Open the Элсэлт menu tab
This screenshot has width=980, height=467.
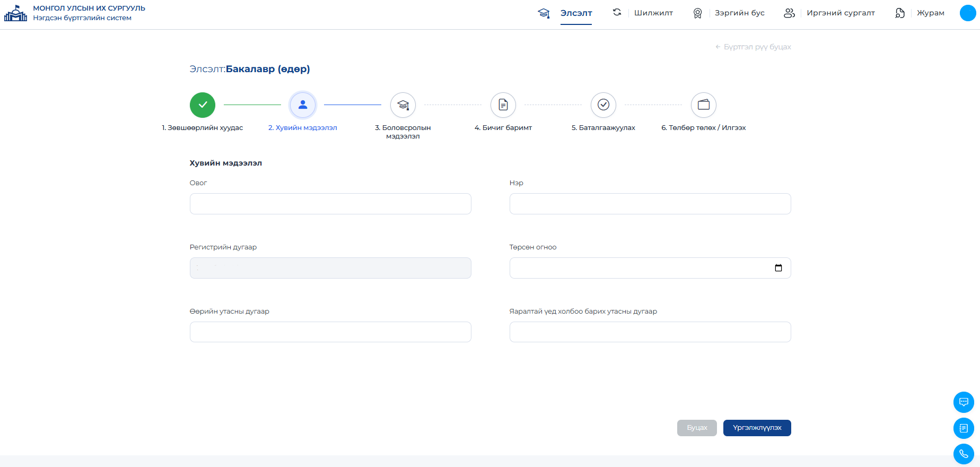point(576,13)
